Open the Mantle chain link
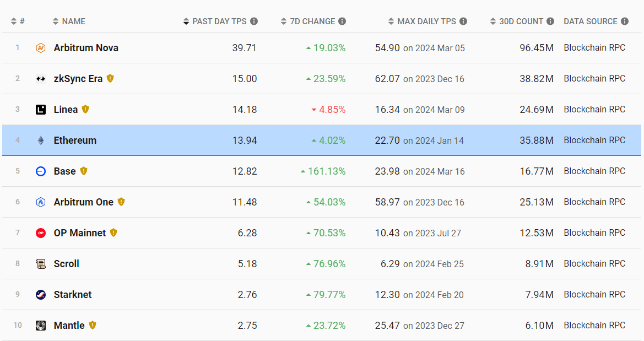The width and height of the screenshot is (644, 341). tap(69, 326)
